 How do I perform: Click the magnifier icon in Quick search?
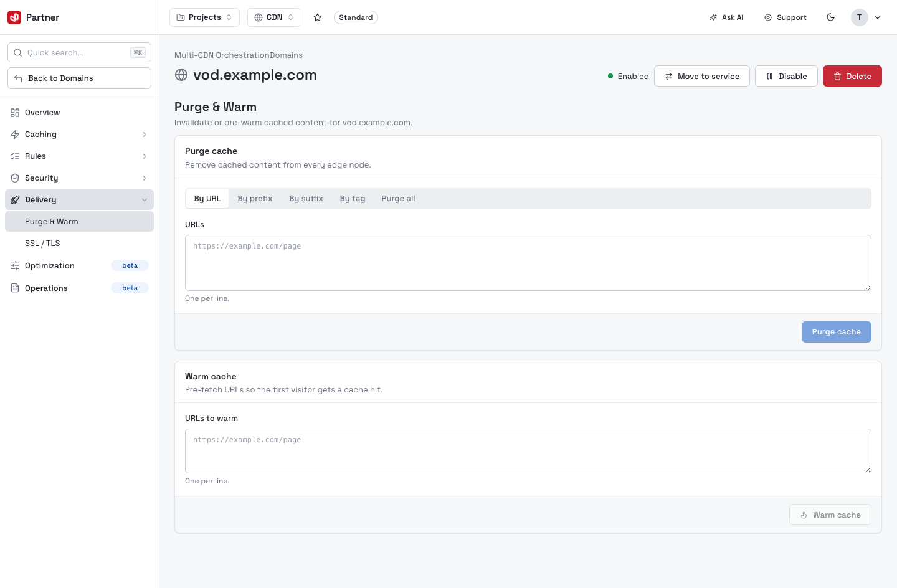click(18, 53)
